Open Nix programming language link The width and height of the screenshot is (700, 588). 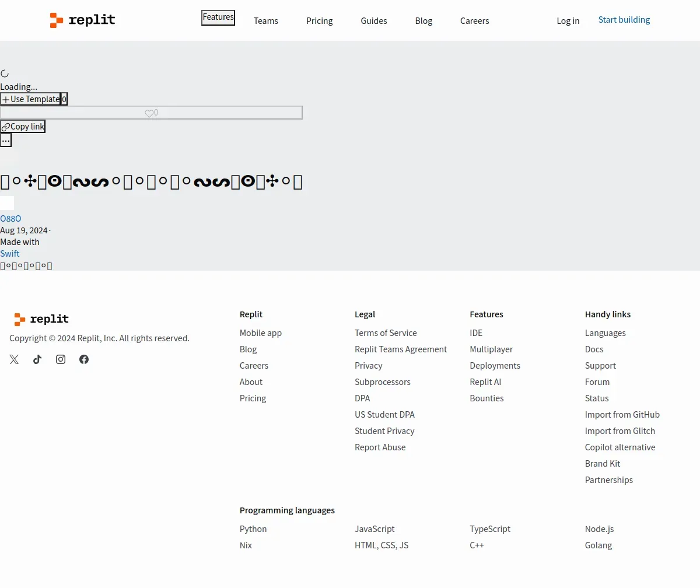[x=246, y=545]
